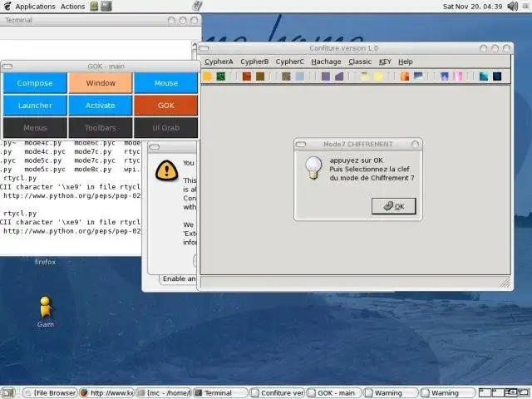Switch to File Browser in taskbar

pos(51,393)
